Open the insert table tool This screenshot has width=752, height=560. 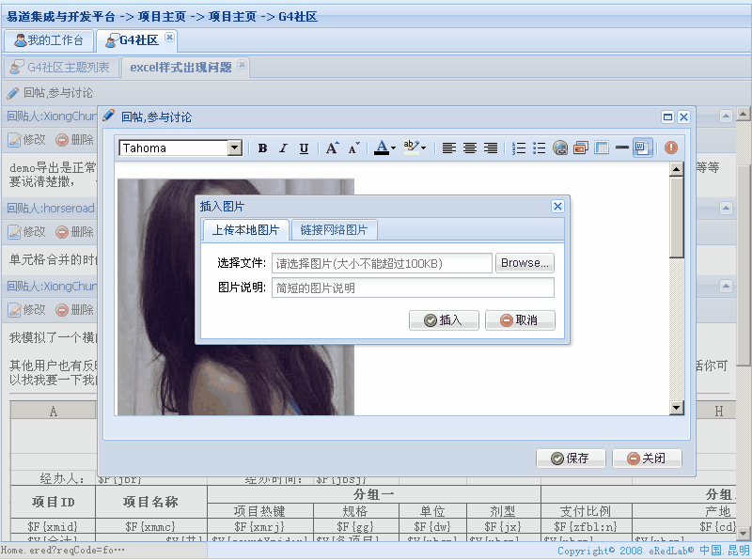(x=600, y=148)
